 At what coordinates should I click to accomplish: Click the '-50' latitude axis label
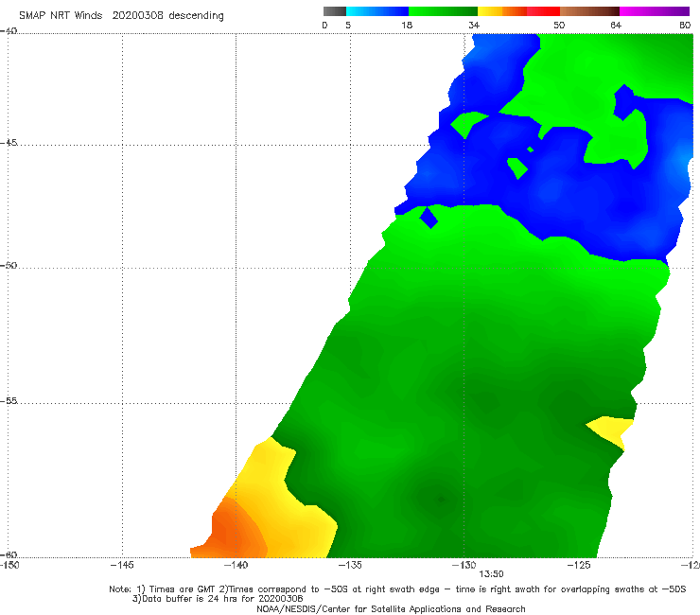tap(9, 265)
